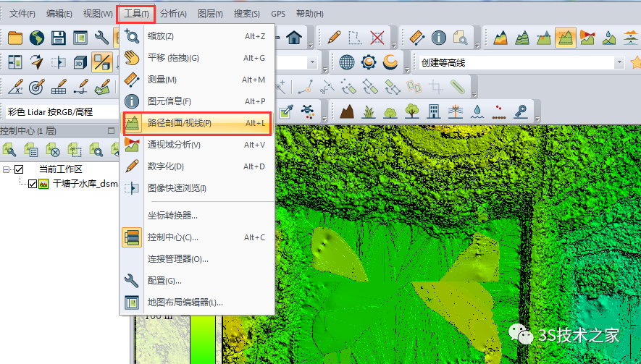Save workspace using the floppy disk icon
The width and height of the screenshot is (641, 364).
59,38
